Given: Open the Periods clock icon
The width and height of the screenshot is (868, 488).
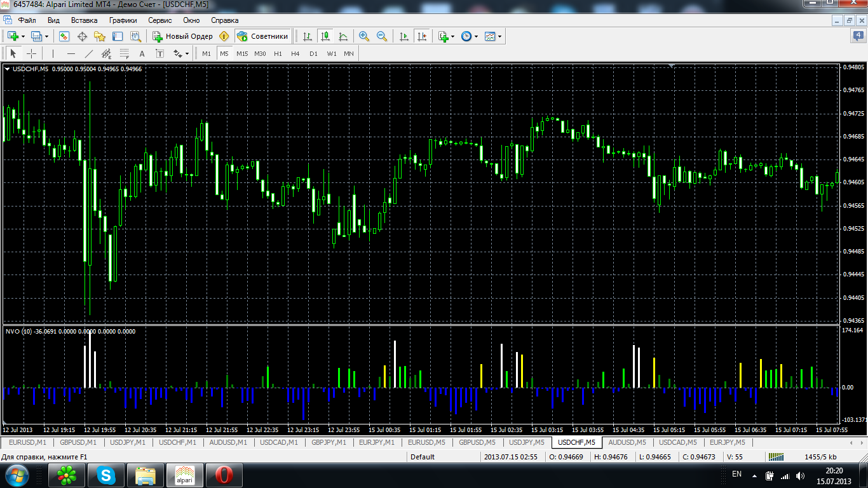Looking at the screenshot, I should pos(466,36).
